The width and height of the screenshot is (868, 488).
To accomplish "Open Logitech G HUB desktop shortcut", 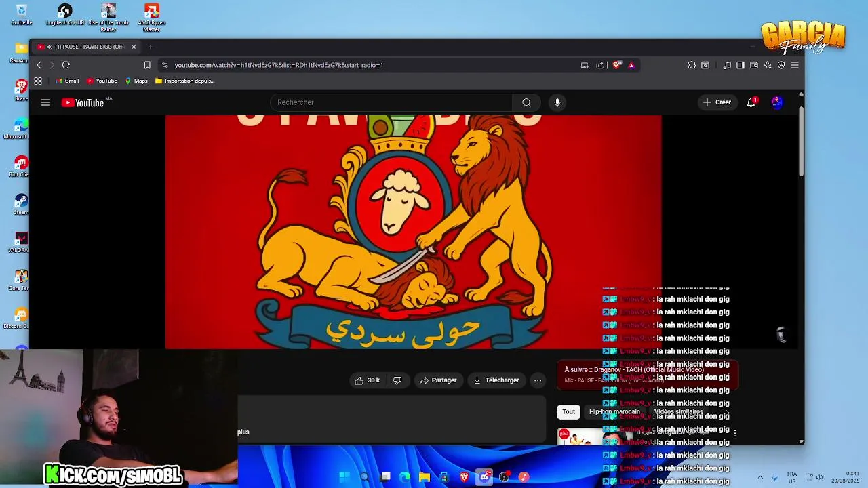I will (64, 15).
